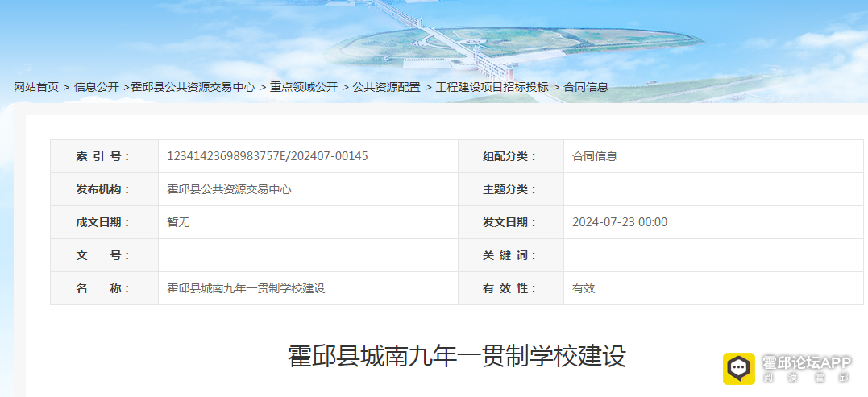Image resolution: width=868 pixels, height=397 pixels.
Task: Click the 暂无 value cell
Action: [x=309, y=222]
